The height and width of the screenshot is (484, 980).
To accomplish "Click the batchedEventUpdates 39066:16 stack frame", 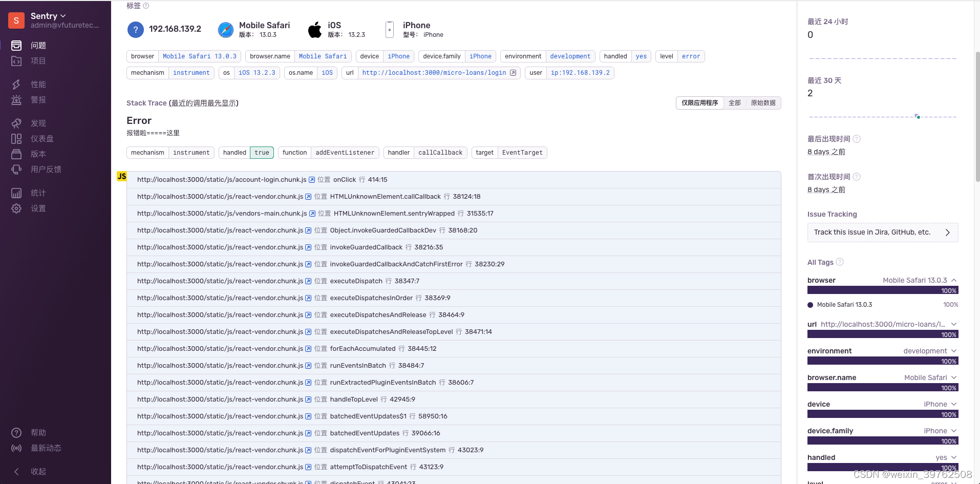I will [x=454, y=433].
